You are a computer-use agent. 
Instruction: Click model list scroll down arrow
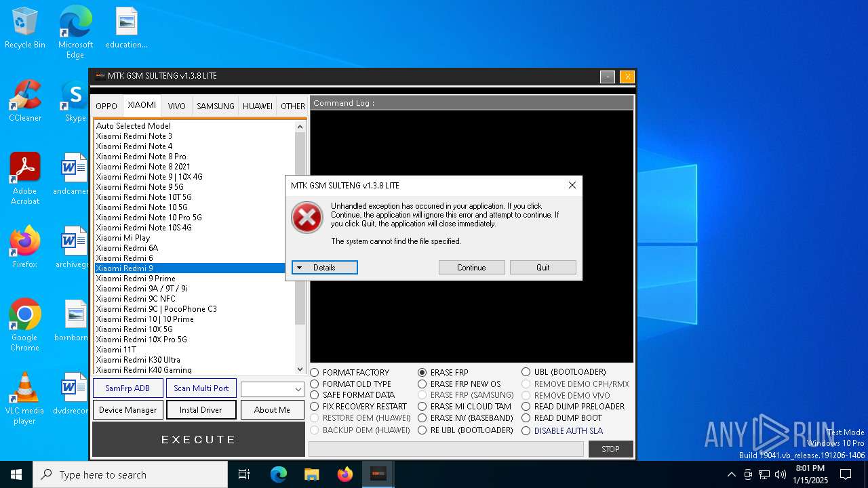(300, 369)
